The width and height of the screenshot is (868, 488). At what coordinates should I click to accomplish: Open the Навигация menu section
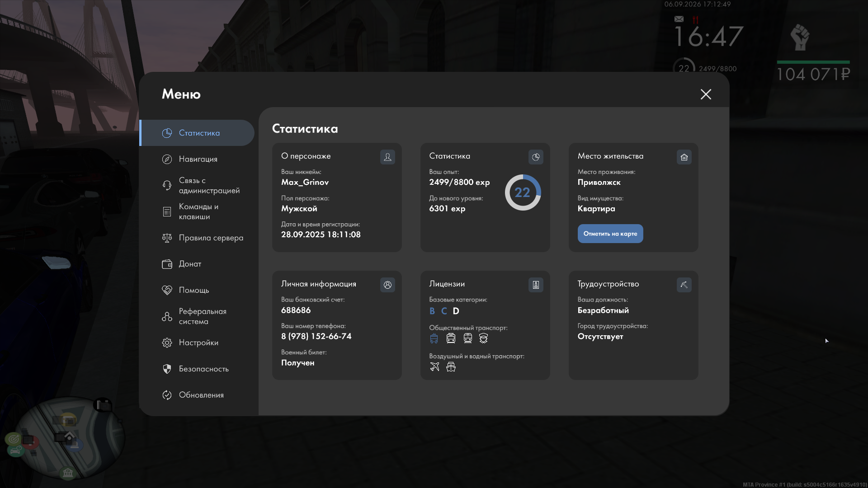point(197,159)
